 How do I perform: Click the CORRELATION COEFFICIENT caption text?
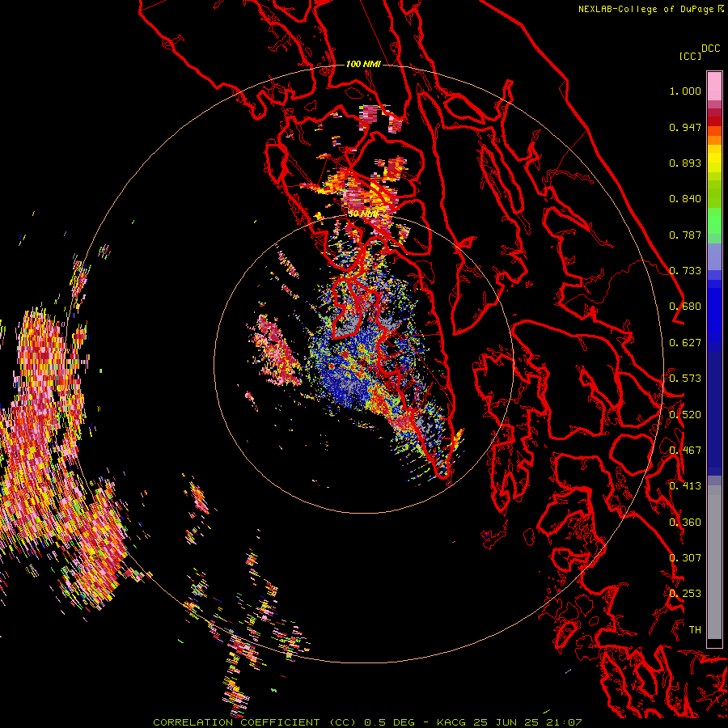pos(236,722)
